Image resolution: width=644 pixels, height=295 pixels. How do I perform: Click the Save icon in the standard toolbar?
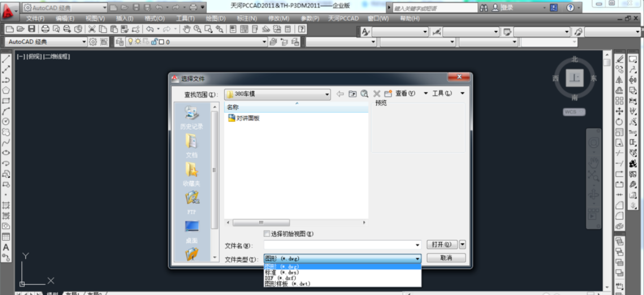(32, 29)
